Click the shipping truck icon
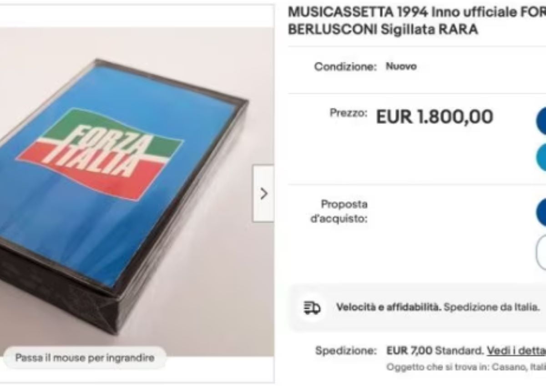 coord(312,308)
